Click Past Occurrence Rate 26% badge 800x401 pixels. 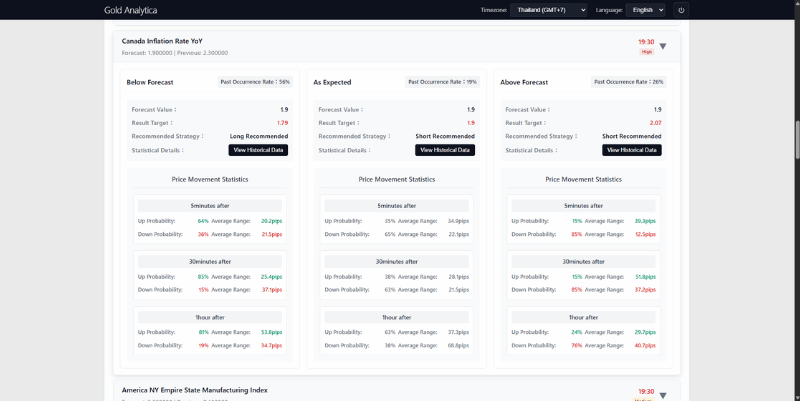coord(629,82)
